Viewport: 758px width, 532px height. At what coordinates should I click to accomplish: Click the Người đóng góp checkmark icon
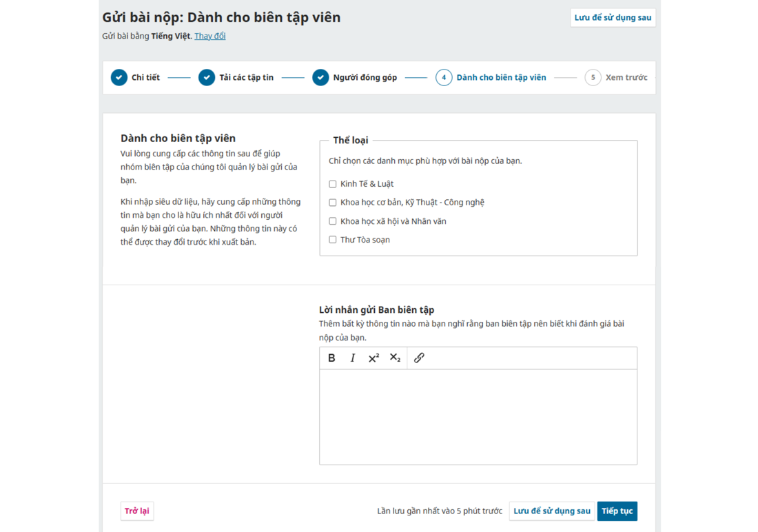[x=320, y=78]
